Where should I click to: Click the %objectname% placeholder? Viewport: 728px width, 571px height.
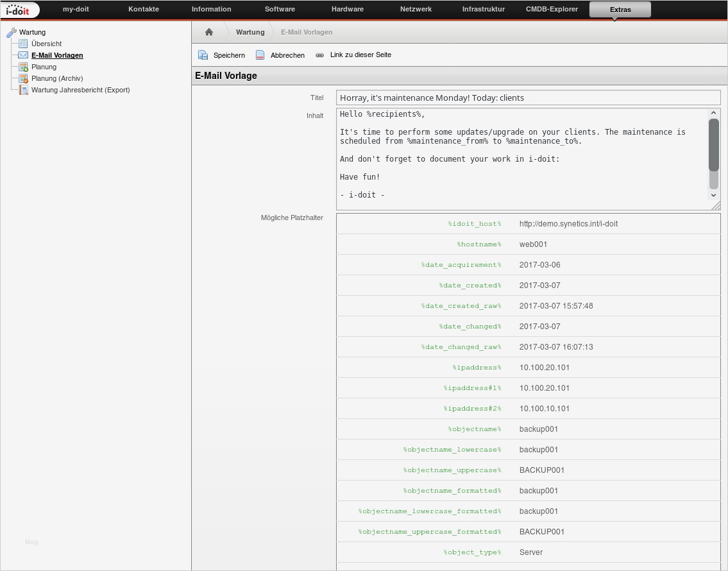coord(475,429)
